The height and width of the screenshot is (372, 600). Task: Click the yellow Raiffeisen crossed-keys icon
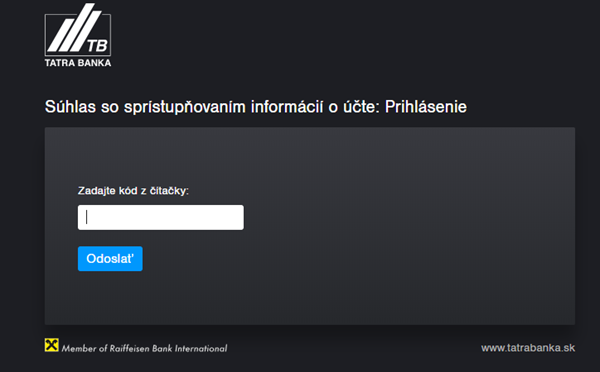tap(51, 345)
